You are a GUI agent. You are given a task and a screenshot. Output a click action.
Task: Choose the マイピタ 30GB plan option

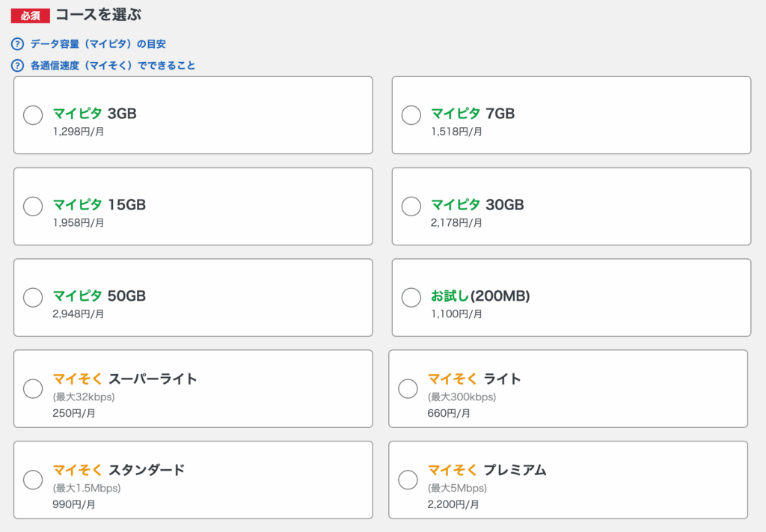(411, 206)
